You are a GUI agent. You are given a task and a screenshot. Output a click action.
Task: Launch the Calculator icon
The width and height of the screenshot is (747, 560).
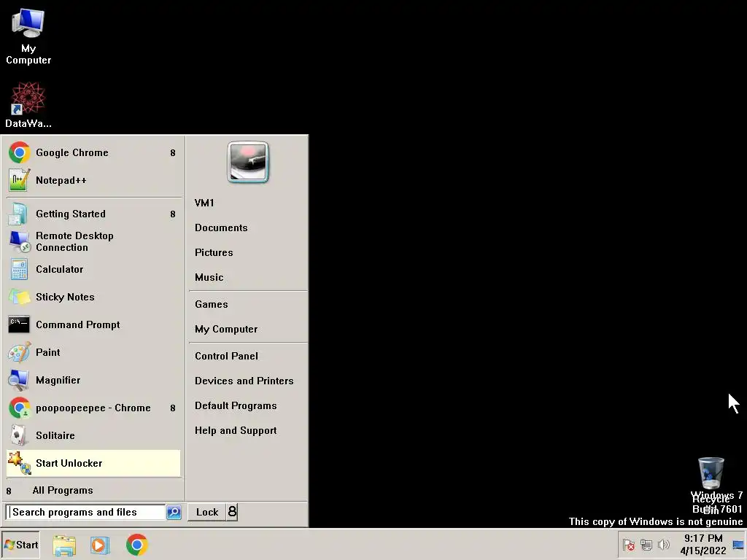coord(18,270)
